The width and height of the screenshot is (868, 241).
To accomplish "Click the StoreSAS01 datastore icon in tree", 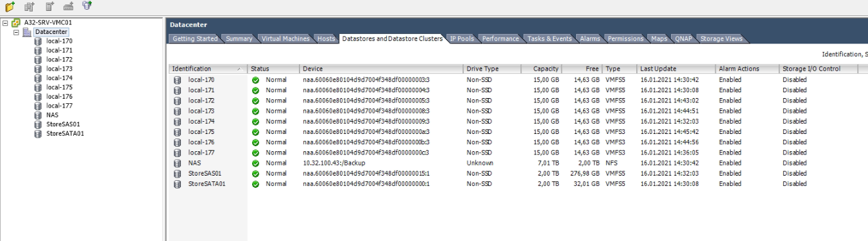I will pos(38,124).
